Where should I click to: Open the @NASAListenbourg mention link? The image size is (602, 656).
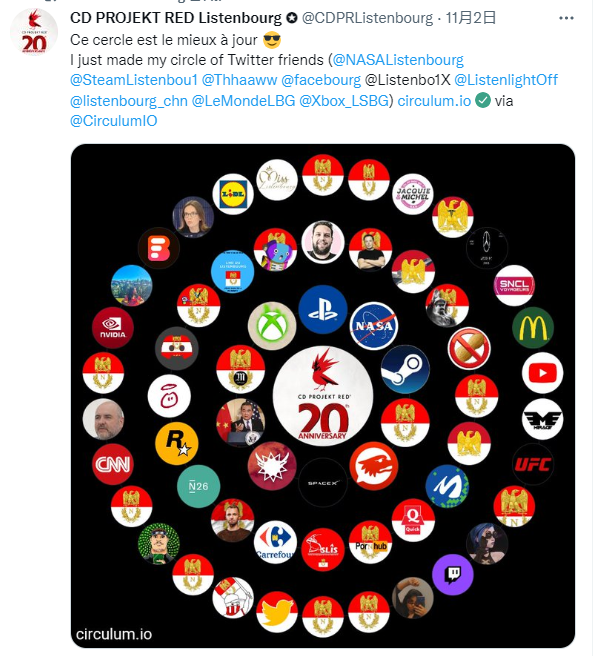(400, 60)
